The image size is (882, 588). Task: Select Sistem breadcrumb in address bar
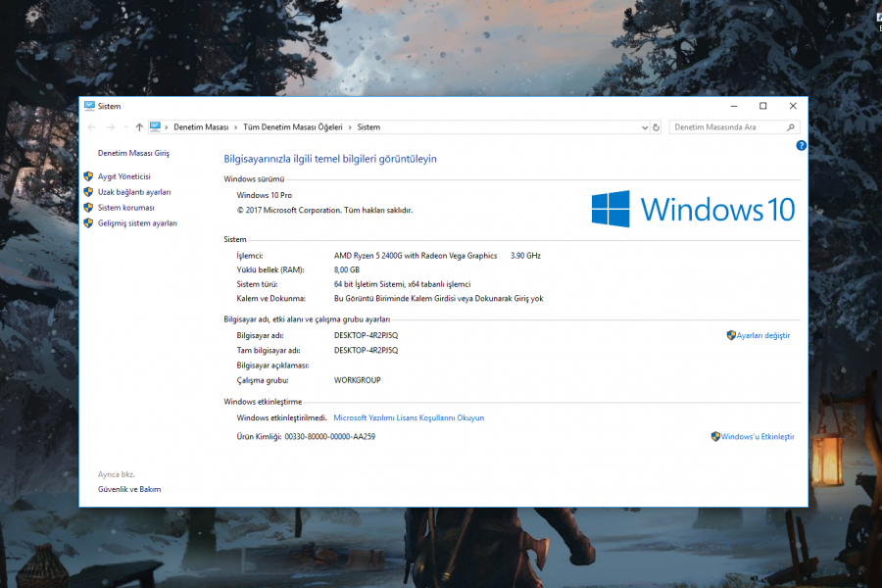(368, 127)
